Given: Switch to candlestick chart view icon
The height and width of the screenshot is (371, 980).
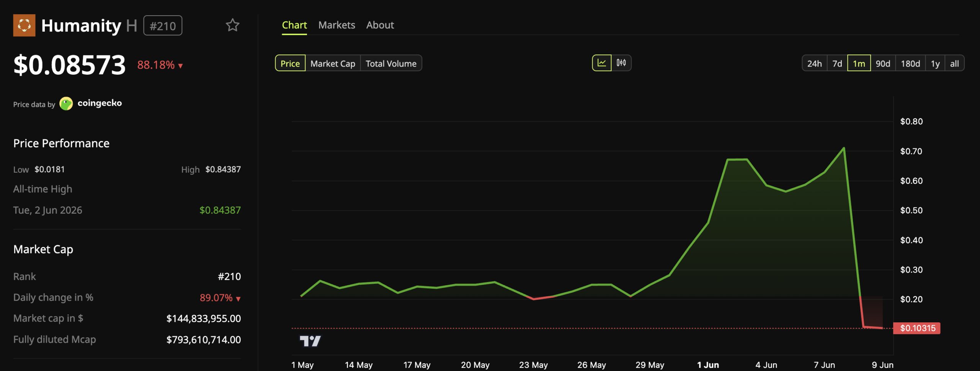Looking at the screenshot, I should [x=621, y=63].
